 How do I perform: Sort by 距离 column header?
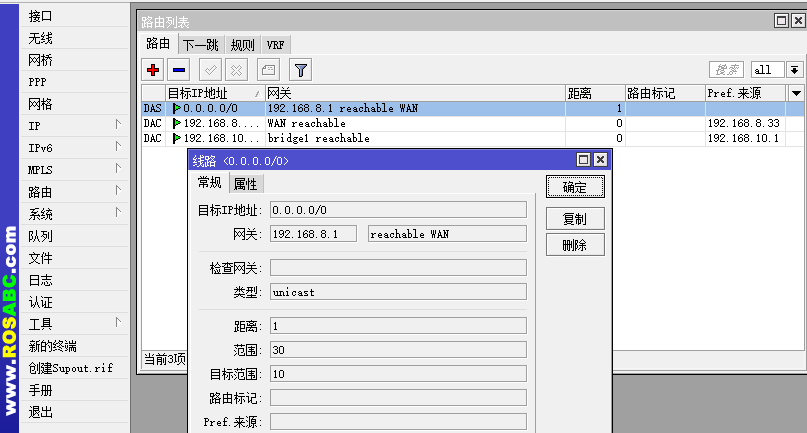595,93
